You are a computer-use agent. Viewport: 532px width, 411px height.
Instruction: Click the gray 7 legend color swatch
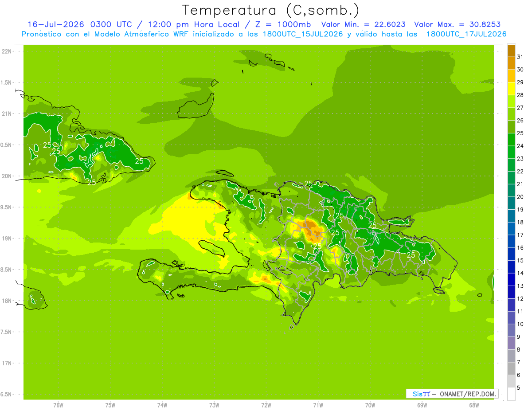511,356
